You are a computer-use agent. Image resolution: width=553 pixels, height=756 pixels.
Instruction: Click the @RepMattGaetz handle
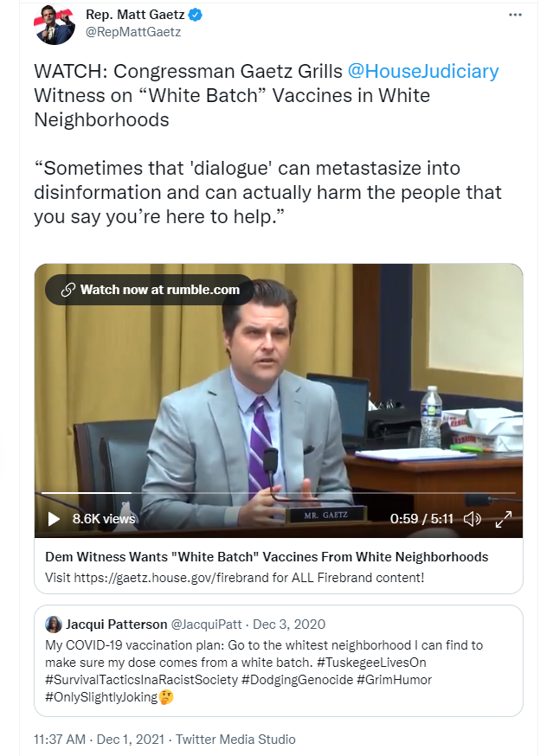133,32
